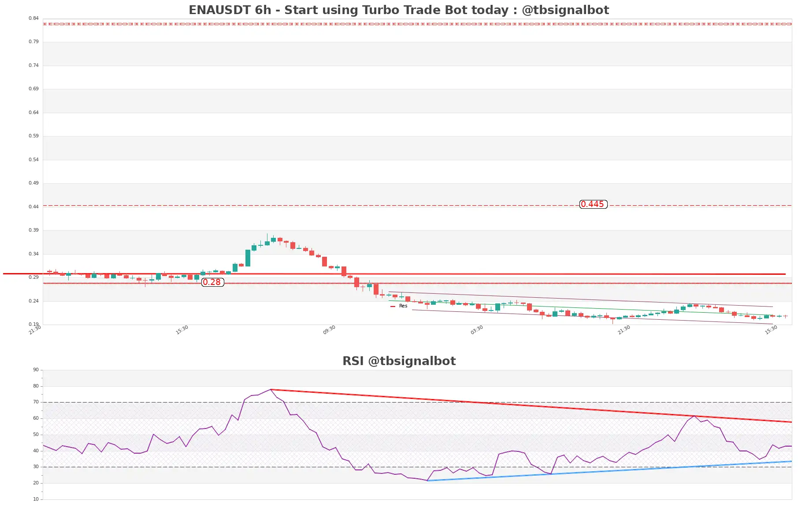The height and width of the screenshot is (532, 798).
Task: Click the 0.29 price axis label
Action: click(x=33, y=277)
